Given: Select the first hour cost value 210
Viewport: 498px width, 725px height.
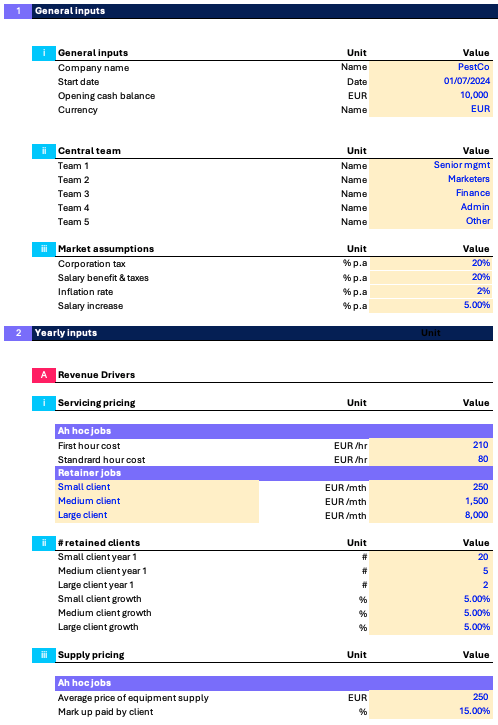Looking at the screenshot, I should (x=430, y=445).
